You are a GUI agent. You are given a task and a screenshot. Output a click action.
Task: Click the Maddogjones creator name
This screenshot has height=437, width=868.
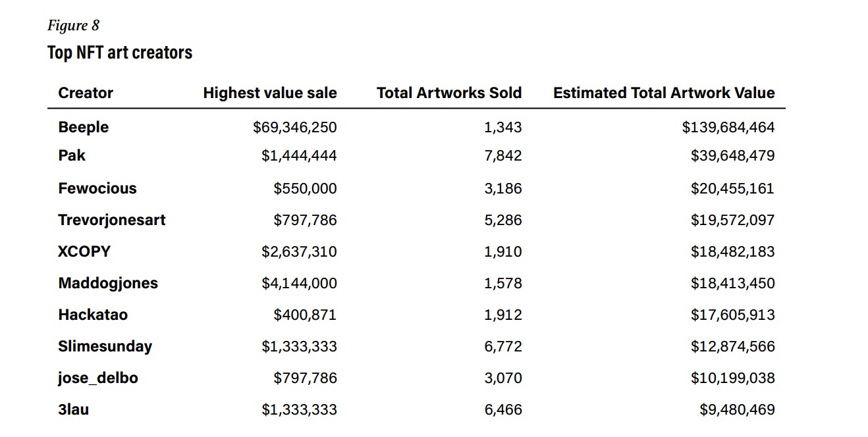(108, 283)
